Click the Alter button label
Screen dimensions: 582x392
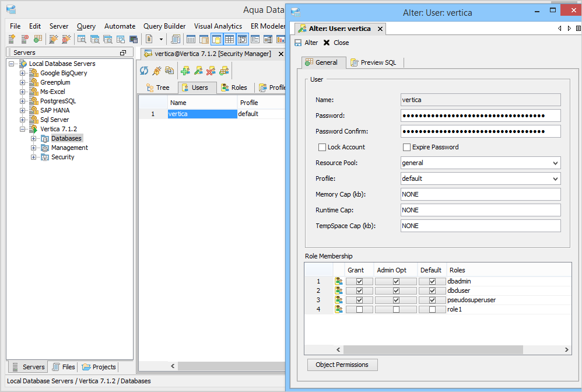[x=311, y=43]
